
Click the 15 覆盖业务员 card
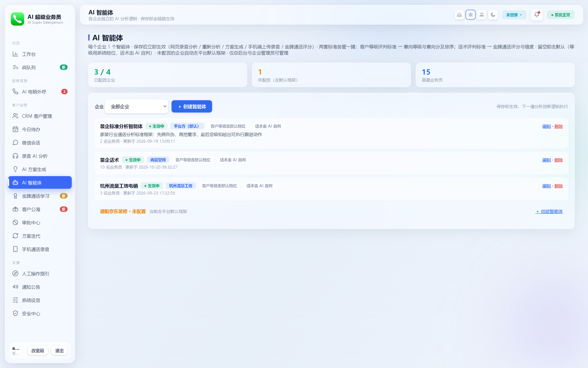[495, 75]
